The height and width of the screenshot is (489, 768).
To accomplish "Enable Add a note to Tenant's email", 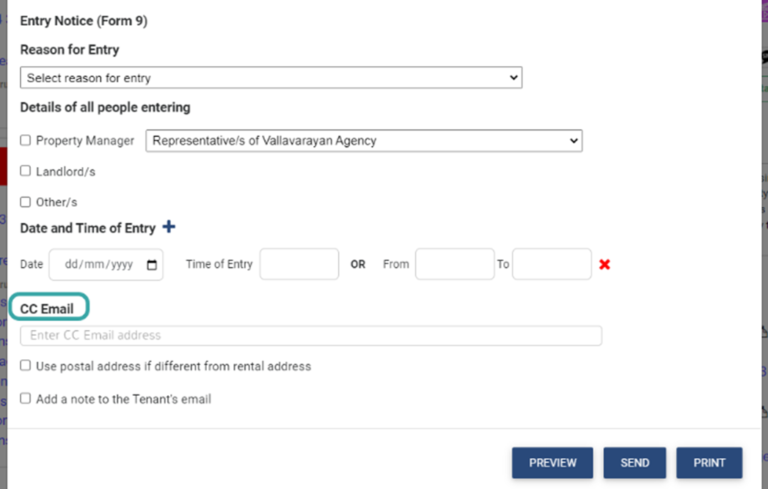I will (26, 398).
